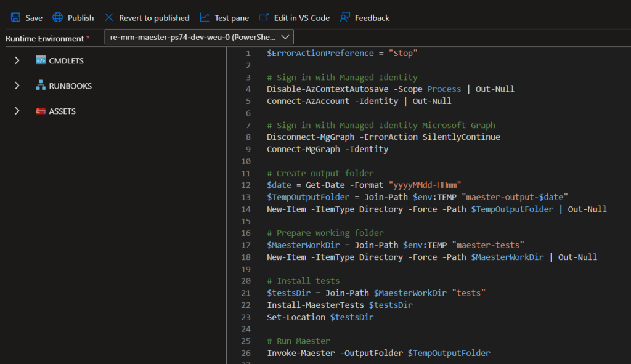This screenshot has height=364, width=631.
Task: Click "# Prepare working folder" comment
Action: [x=325, y=233]
